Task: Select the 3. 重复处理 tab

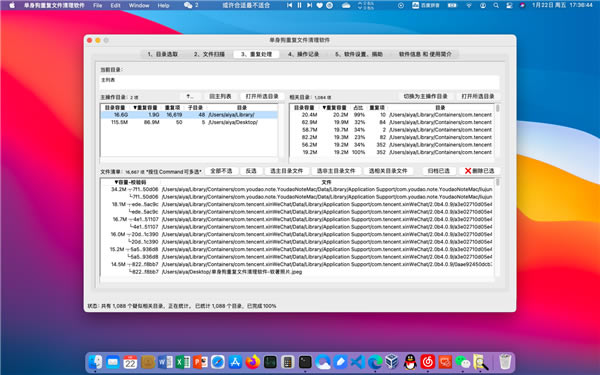Action: pyautogui.click(x=256, y=54)
